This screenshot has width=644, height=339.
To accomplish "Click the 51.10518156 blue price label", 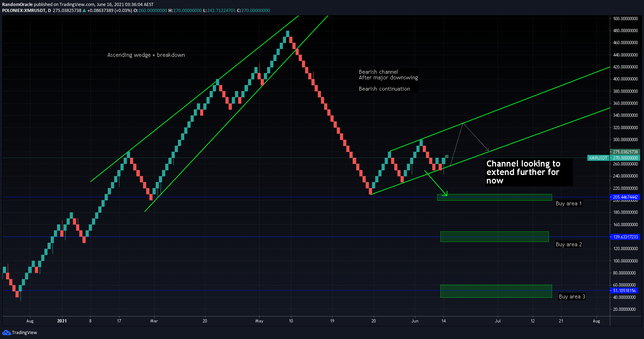I will click(x=624, y=291).
